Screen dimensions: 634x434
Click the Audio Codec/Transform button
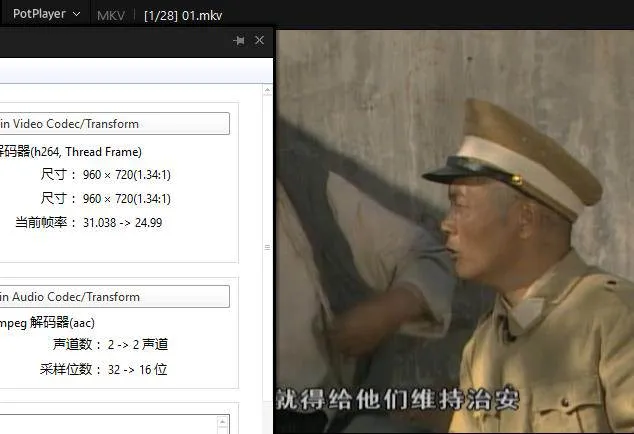click(115, 296)
